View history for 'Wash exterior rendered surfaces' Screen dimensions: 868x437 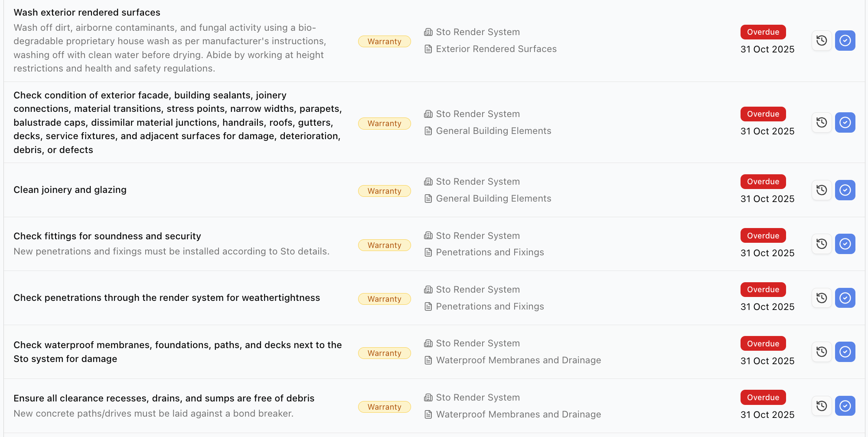tap(822, 41)
